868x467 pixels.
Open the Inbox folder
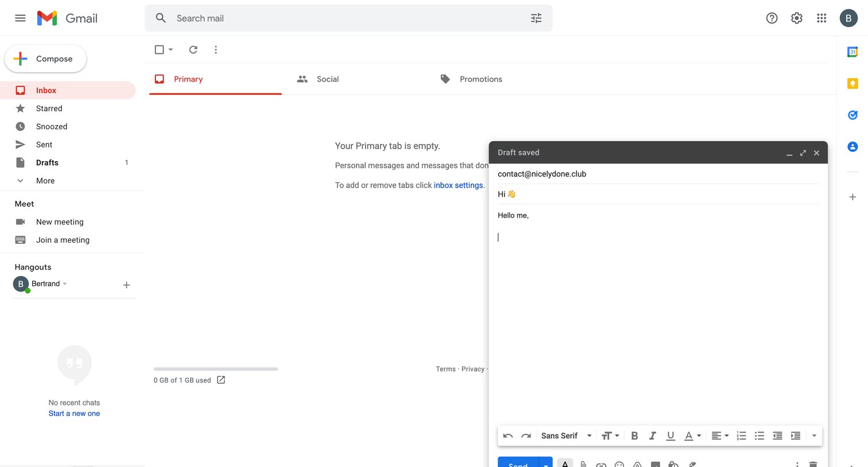(68, 91)
